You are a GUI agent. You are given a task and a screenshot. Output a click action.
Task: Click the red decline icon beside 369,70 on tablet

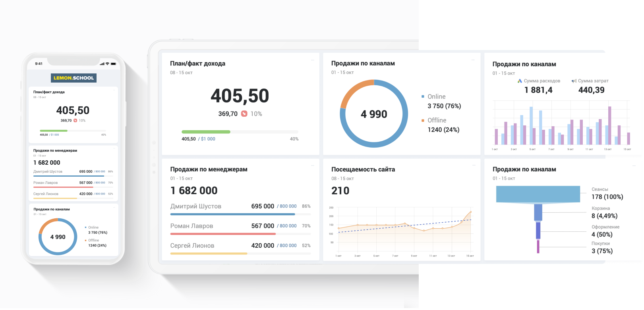pos(244,114)
